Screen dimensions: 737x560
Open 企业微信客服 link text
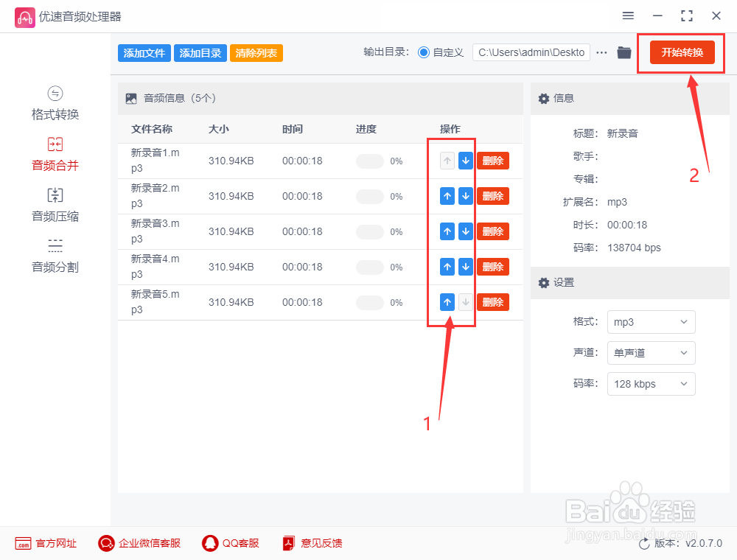pyautogui.click(x=150, y=543)
